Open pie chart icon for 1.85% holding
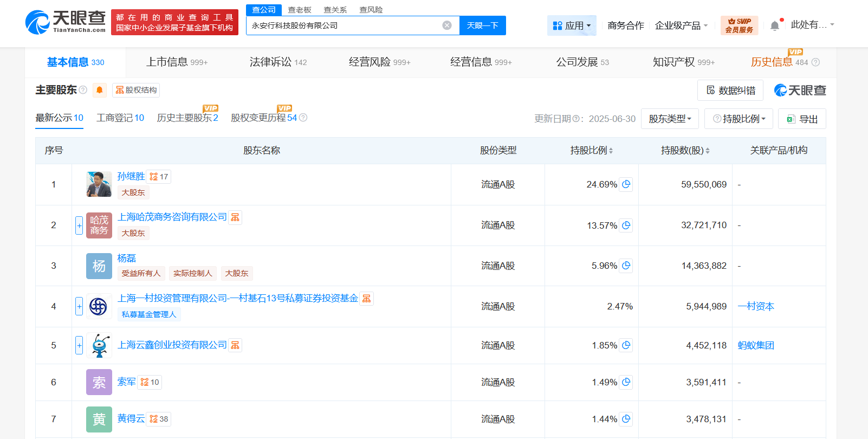Screen dimensions: 868x439 pos(626,345)
